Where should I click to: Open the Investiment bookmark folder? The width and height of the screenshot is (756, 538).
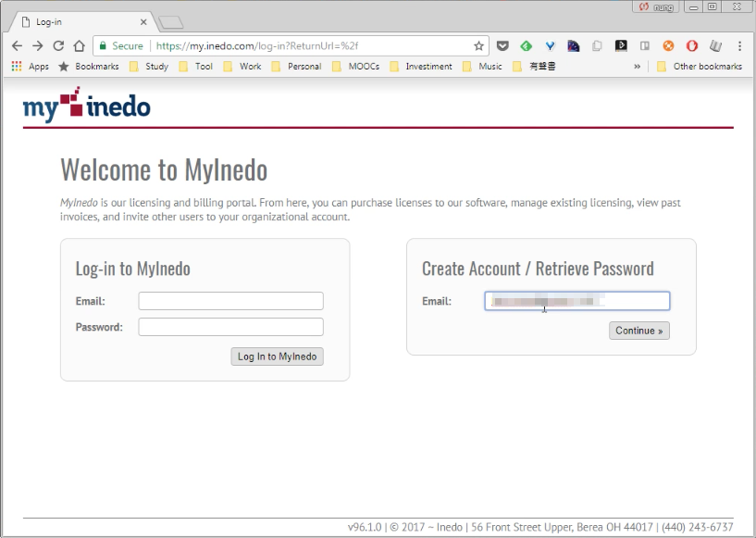click(x=421, y=67)
